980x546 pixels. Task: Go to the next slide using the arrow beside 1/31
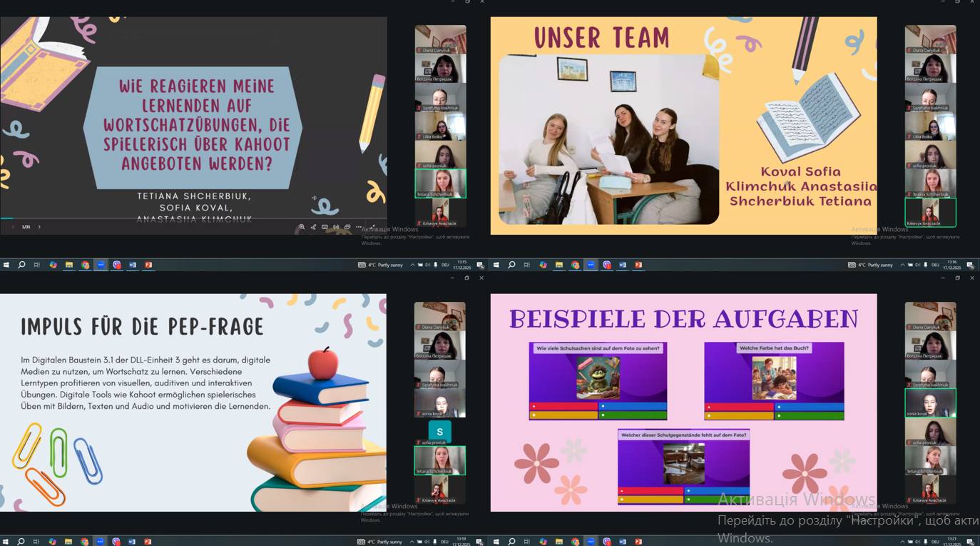click(x=39, y=227)
